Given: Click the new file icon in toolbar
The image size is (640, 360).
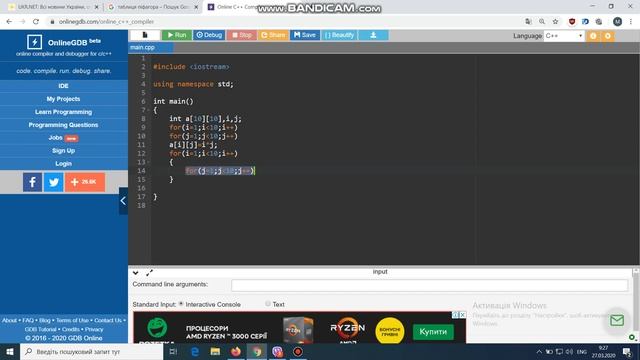Looking at the screenshot, I should pos(145,35).
